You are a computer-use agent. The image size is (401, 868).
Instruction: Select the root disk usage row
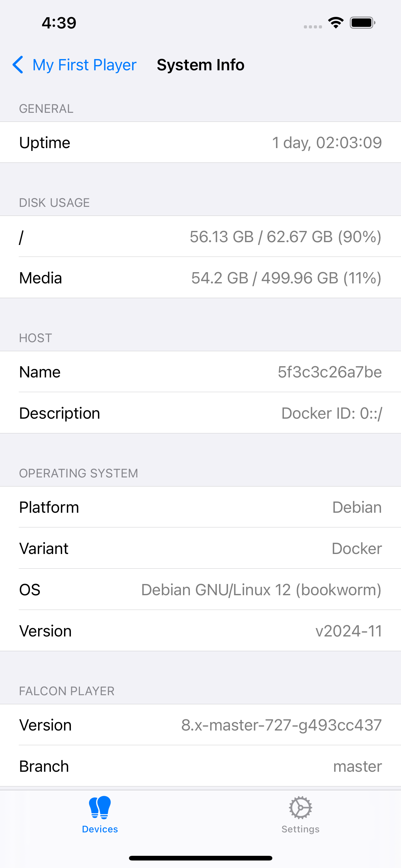[200, 237]
